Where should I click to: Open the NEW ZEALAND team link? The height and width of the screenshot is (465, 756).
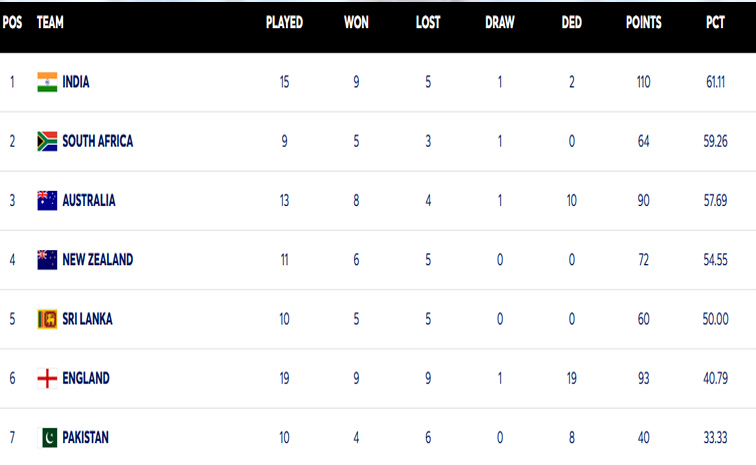[98, 260]
